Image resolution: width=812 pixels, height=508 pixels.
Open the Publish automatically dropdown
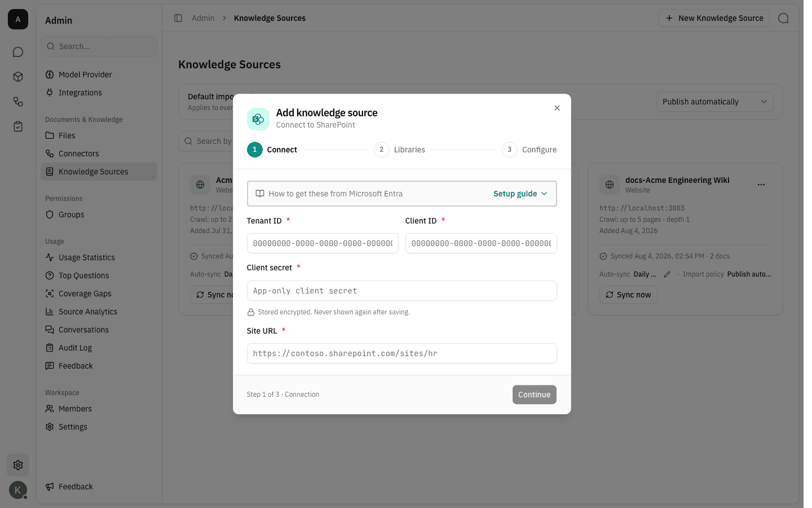click(714, 102)
